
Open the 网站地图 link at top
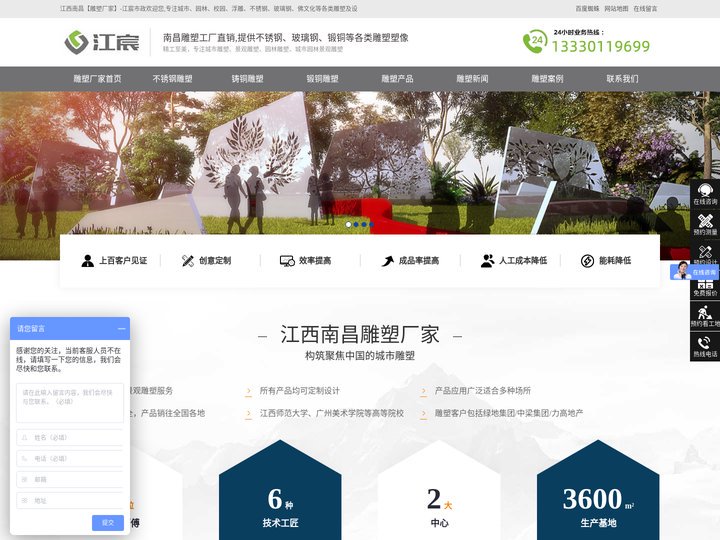[x=616, y=9]
